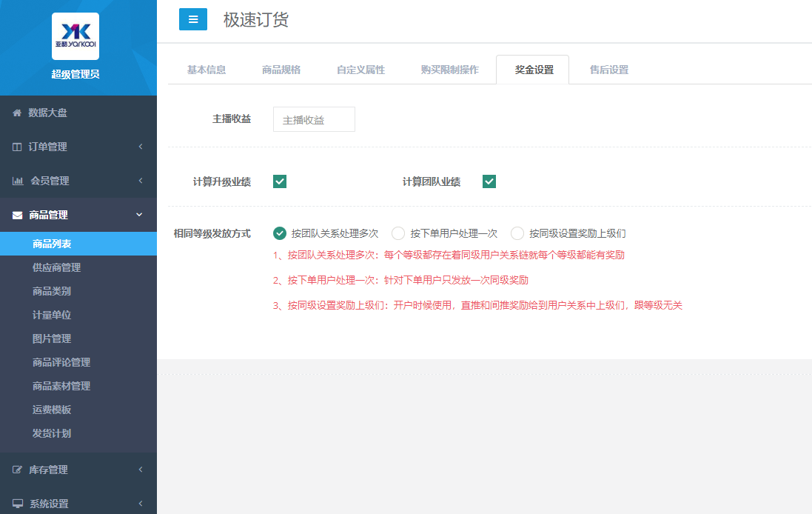Viewport: 812px width, 514px height.
Task: Click the columns icon beside 订单管理
Action: coord(17,147)
